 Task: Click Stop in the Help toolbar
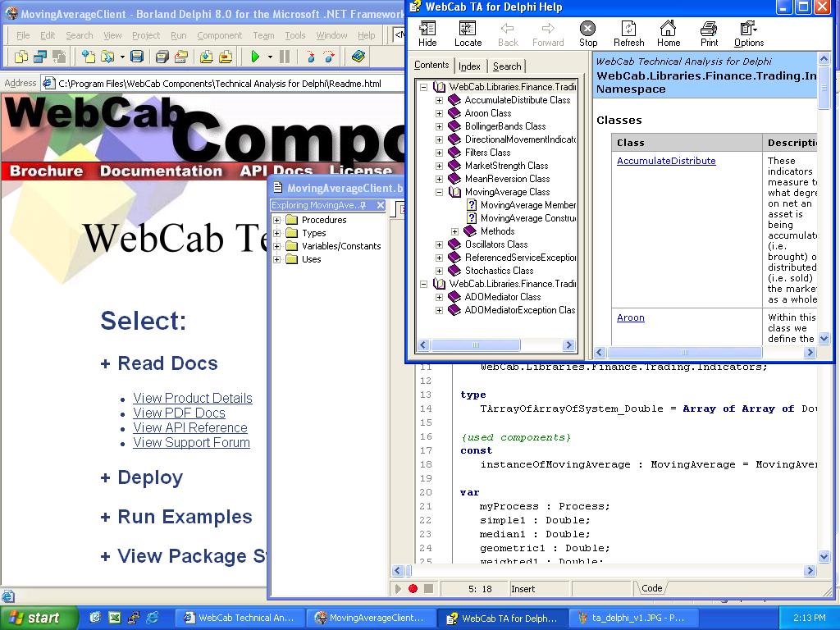tap(587, 34)
